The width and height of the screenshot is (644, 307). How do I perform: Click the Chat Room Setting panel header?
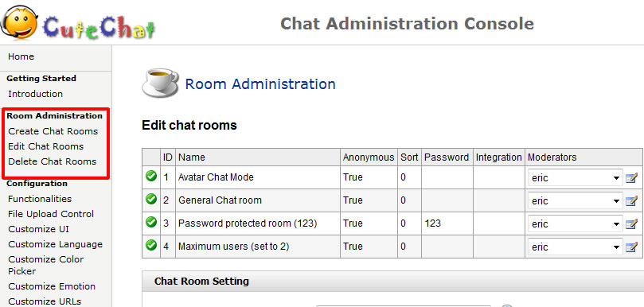(392, 282)
